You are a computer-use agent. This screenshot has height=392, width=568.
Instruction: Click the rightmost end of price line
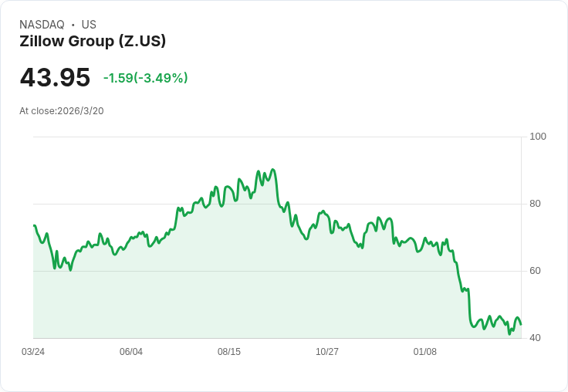pyautogui.click(x=521, y=324)
